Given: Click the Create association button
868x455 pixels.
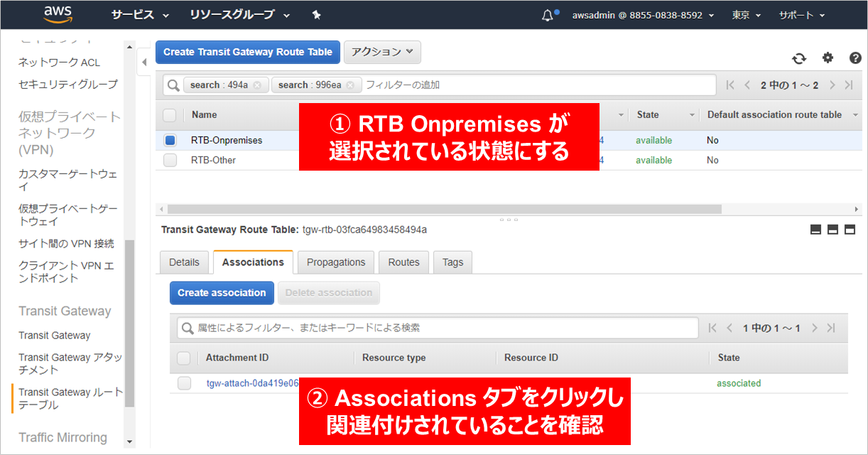Looking at the screenshot, I should click(x=222, y=293).
